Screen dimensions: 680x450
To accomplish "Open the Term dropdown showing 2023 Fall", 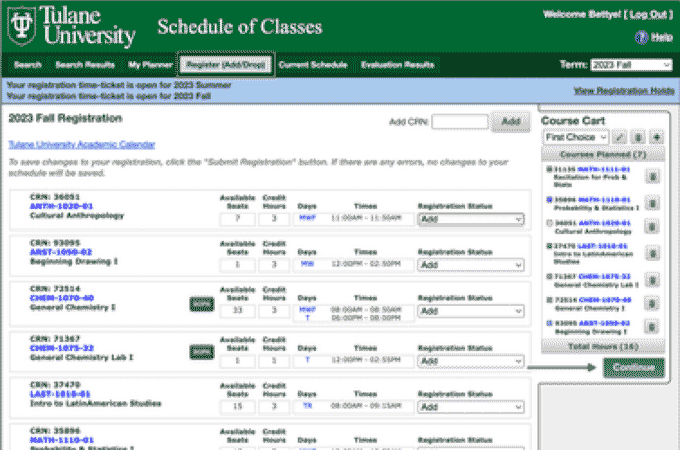I will click(x=631, y=65).
